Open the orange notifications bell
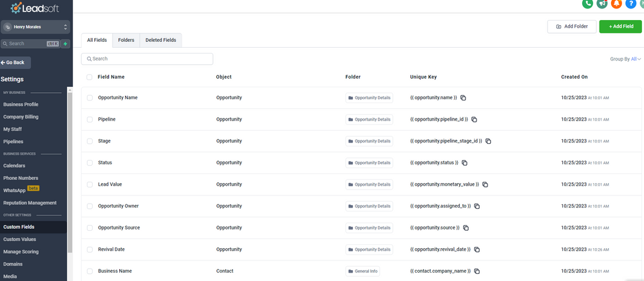The height and width of the screenshot is (281, 644). (616, 3)
